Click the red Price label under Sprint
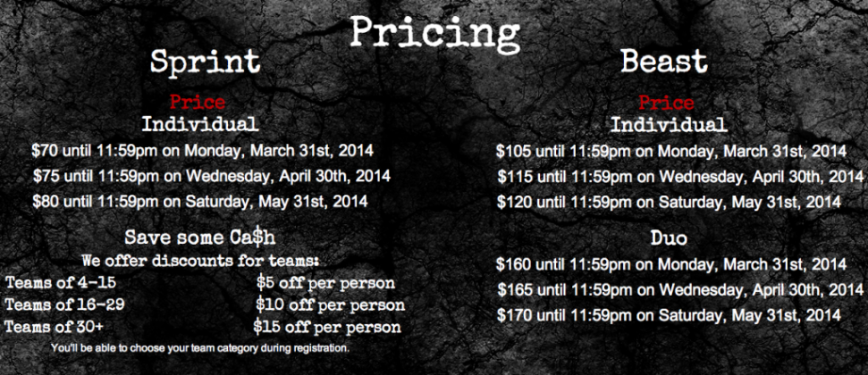This screenshot has width=868, height=375. (x=198, y=103)
